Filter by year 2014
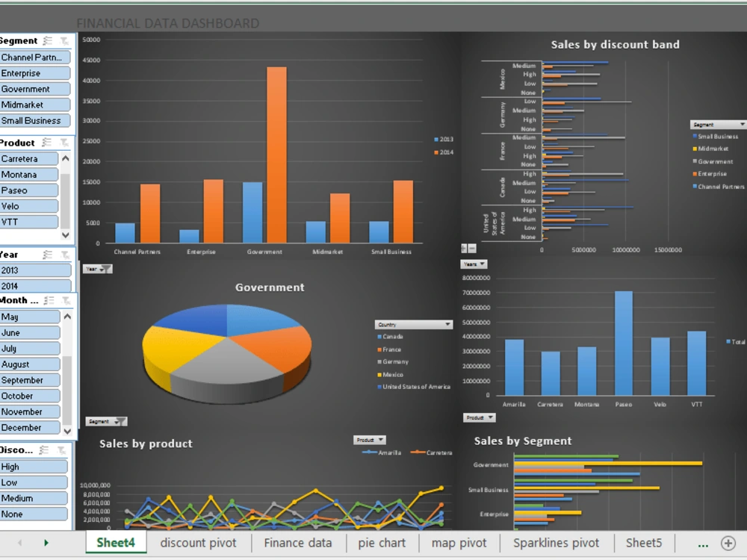The image size is (747, 560). tap(36, 286)
